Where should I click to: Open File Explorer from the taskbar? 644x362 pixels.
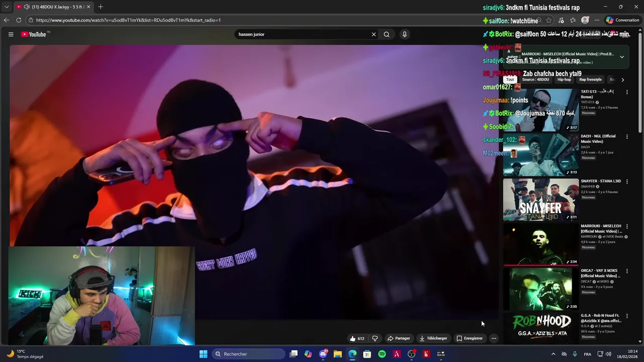pos(338,354)
